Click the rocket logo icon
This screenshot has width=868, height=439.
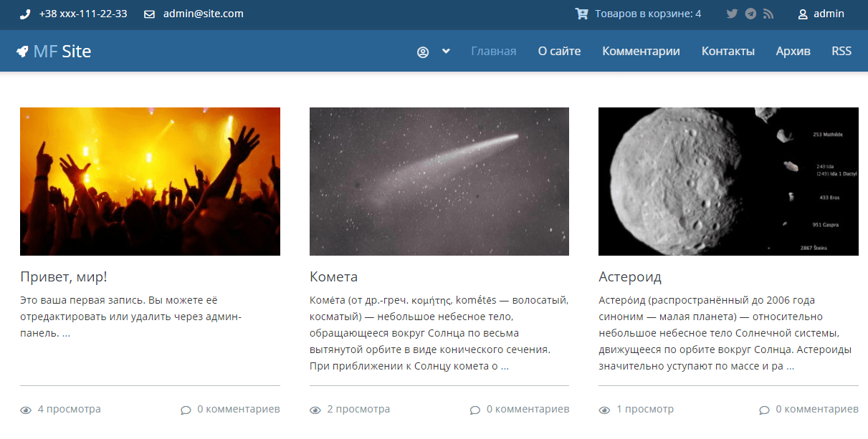(22, 52)
